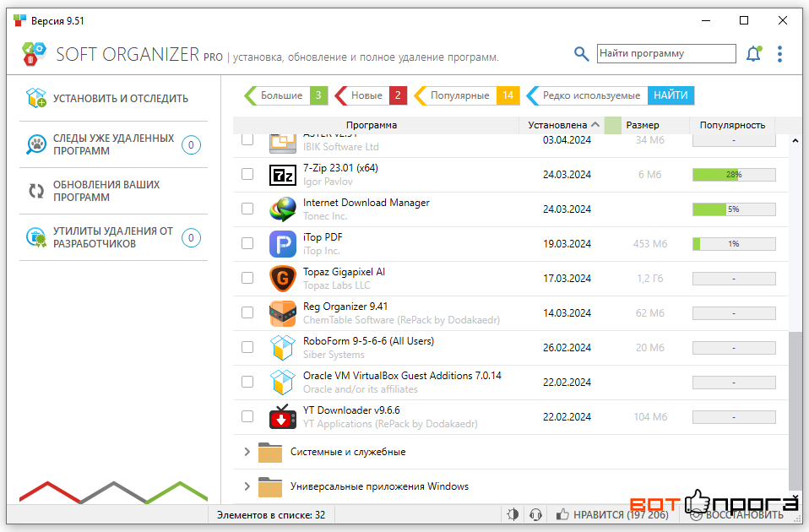Click the program updates arrows icon

[x=36, y=192]
